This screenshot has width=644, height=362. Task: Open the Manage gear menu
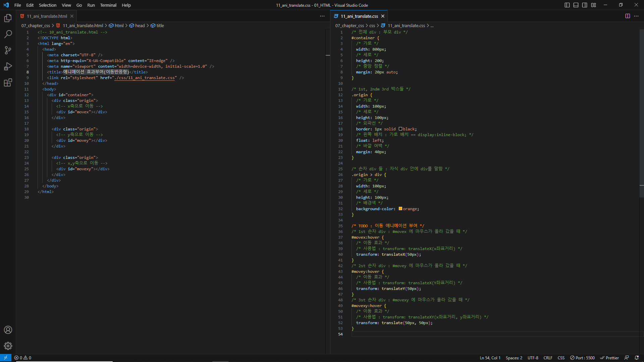[x=8, y=346]
